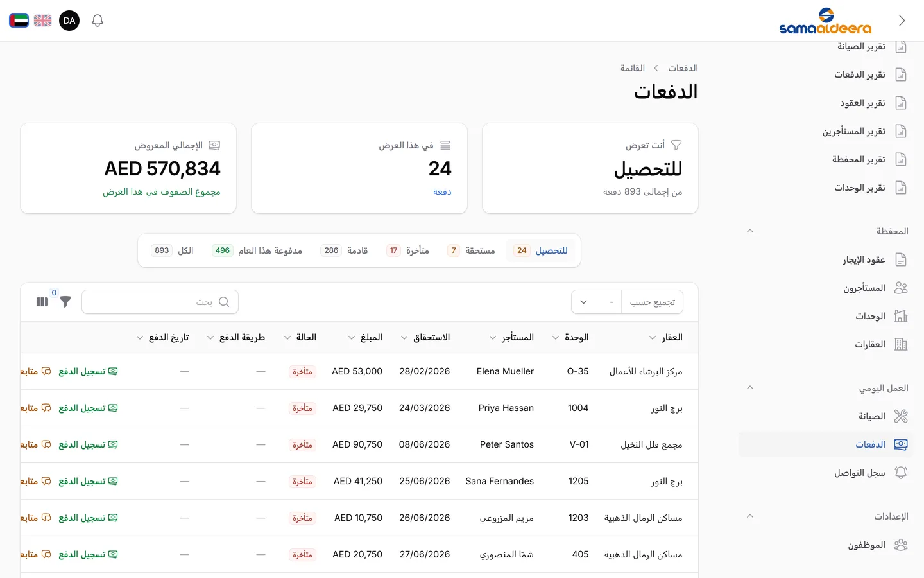Click the عقود الإيجار document icon in sidebar
Viewport: 924px width, 578px height.
(x=901, y=259)
